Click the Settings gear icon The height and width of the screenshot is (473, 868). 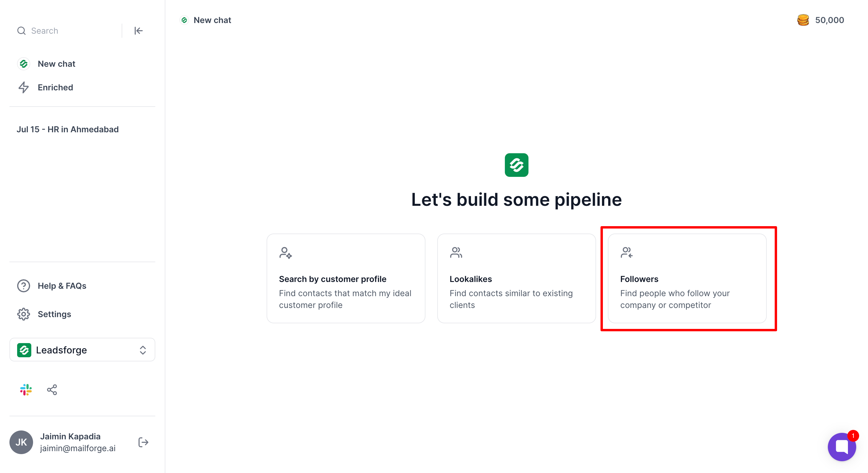tap(24, 314)
